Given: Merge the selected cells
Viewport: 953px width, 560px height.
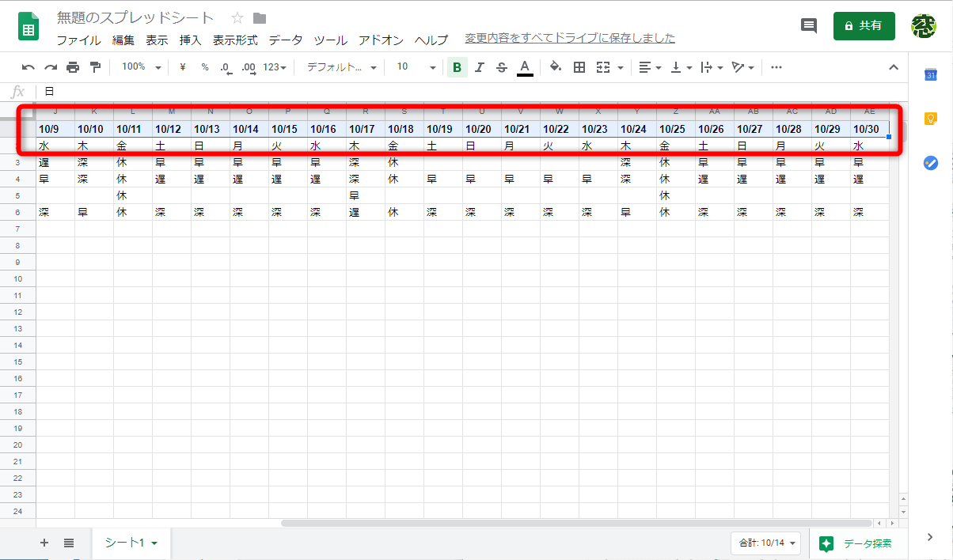Looking at the screenshot, I should [x=603, y=67].
